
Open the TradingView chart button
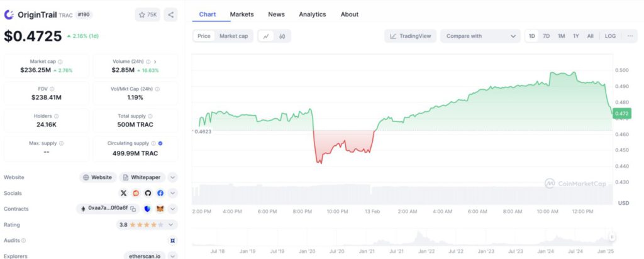click(x=410, y=36)
